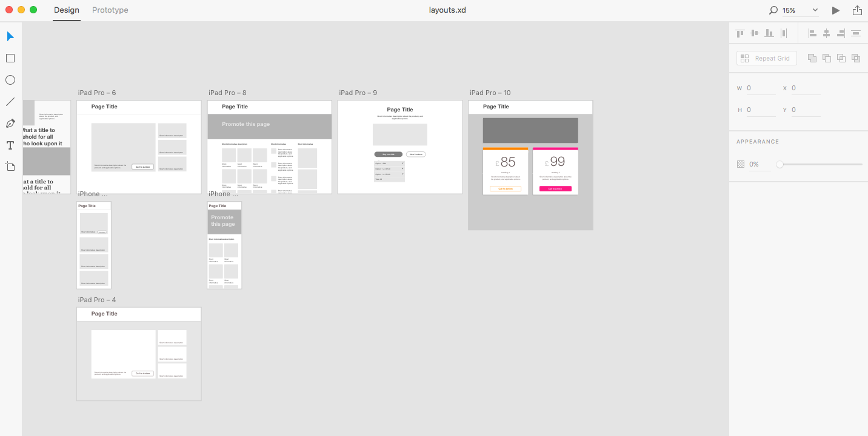Screen dimensions: 868x436
Task: Click 'Promote this page' banner on iPad Pro – 8
Action: [x=270, y=127]
